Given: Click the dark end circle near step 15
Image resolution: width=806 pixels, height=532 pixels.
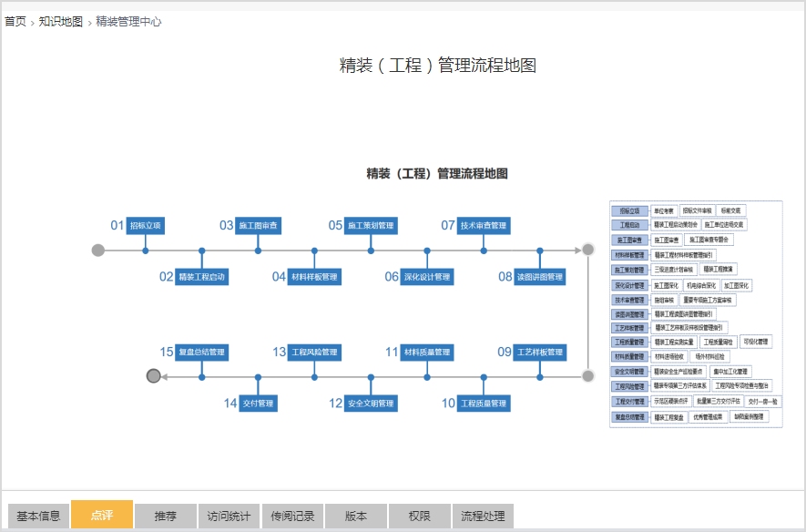Looking at the screenshot, I should coord(154,375).
